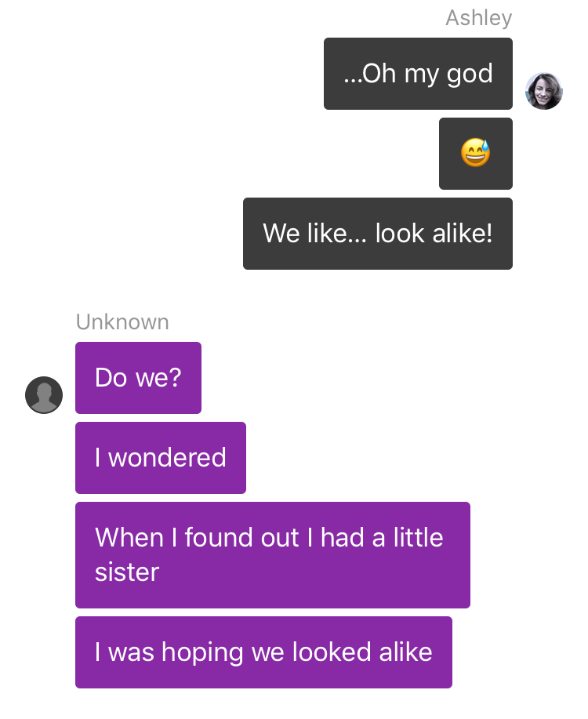The height and width of the screenshot is (719, 588).
Task: Click the word 'wondered' in purple bubble
Action: pyautogui.click(x=167, y=458)
